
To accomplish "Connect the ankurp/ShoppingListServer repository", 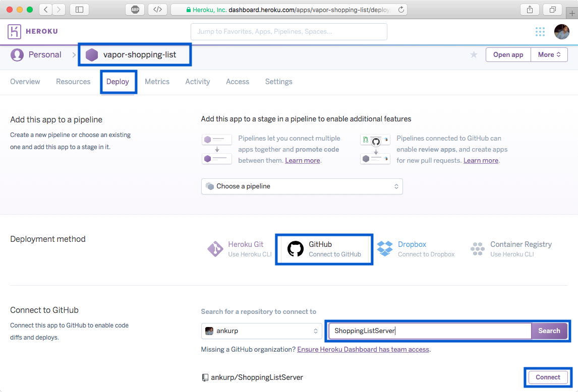I will pyautogui.click(x=548, y=377).
